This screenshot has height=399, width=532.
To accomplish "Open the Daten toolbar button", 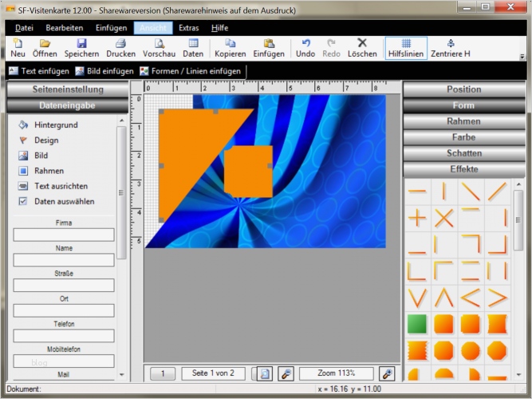I will point(193,48).
